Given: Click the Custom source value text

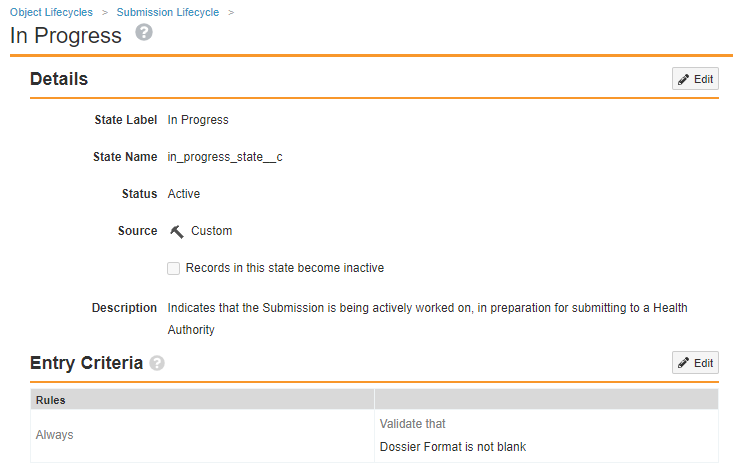Looking at the screenshot, I should (211, 231).
